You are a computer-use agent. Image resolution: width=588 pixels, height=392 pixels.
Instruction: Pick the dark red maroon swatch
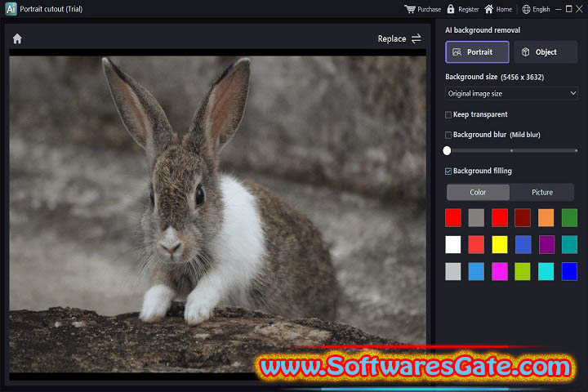click(523, 218)
